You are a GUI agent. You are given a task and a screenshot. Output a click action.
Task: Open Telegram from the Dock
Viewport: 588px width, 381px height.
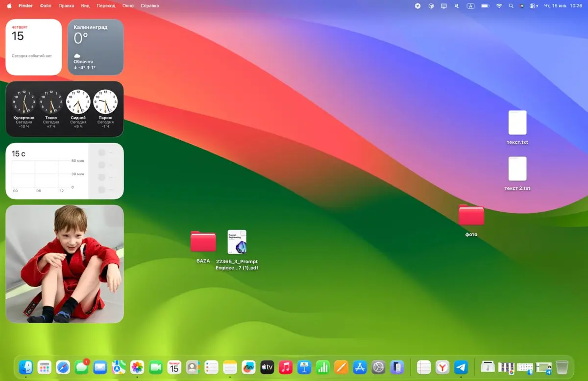(x=461, y=367)
